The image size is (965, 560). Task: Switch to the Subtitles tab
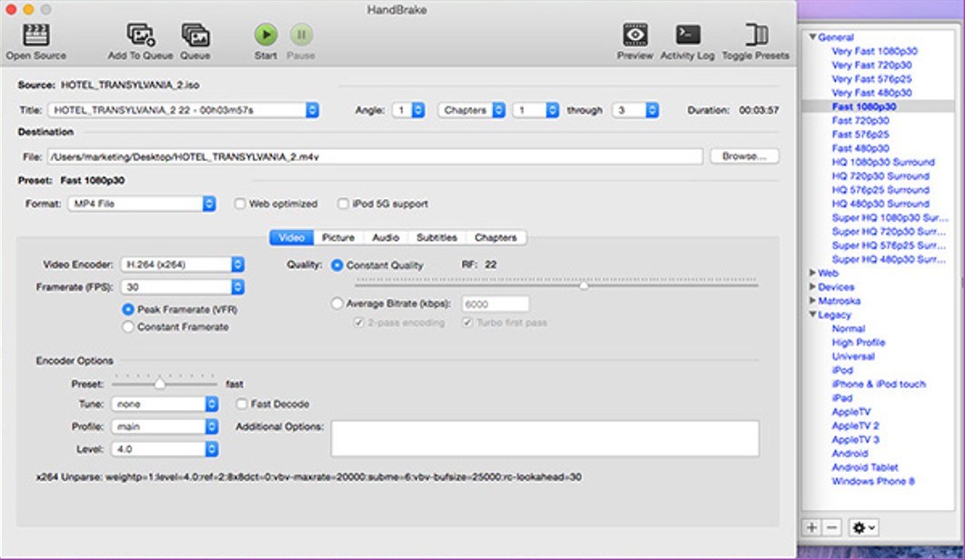coord(437,237)
